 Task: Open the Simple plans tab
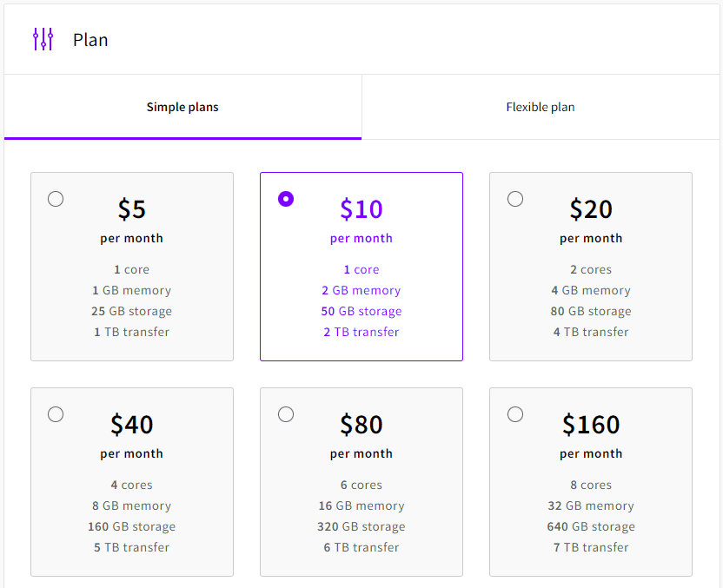tap(182, 107)
